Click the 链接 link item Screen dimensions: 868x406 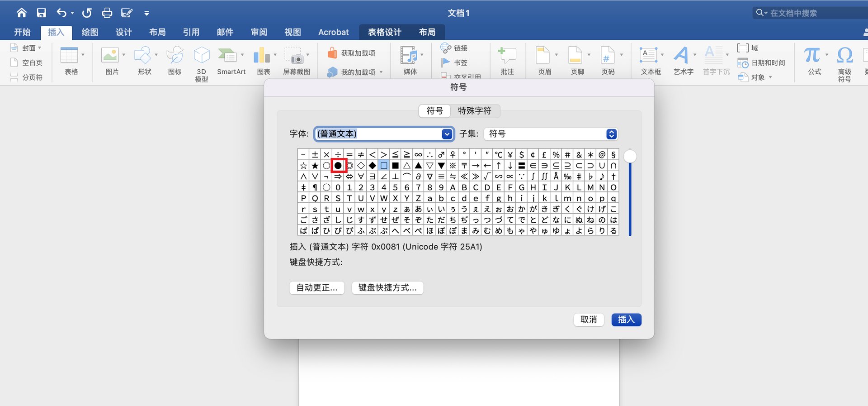point(454,48)
